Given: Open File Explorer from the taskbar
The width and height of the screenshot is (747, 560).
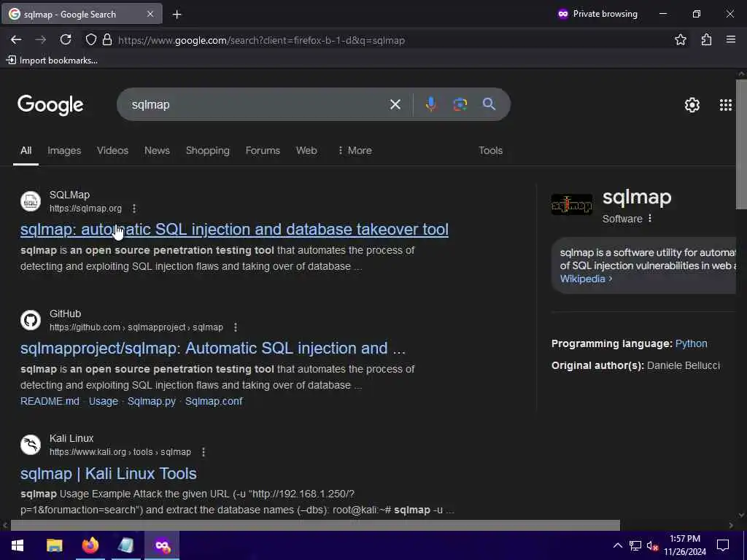Looking at the screenshot, I should click(54, 545).
